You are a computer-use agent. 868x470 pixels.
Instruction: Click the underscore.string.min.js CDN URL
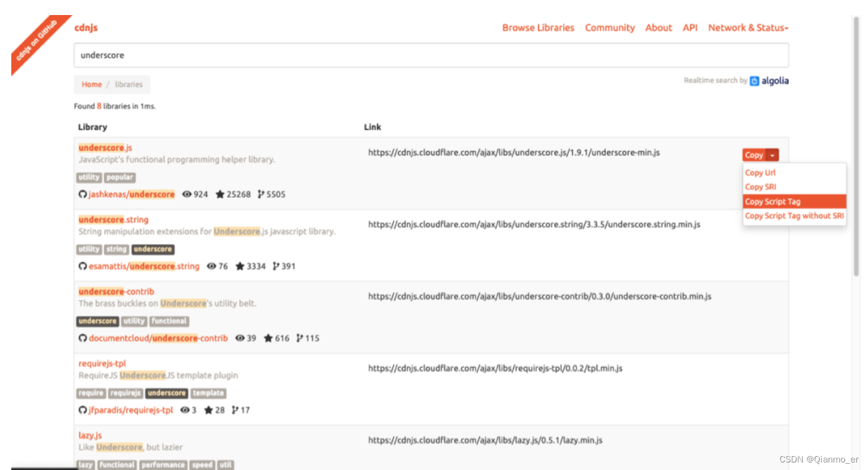click(x=534, y=224)
